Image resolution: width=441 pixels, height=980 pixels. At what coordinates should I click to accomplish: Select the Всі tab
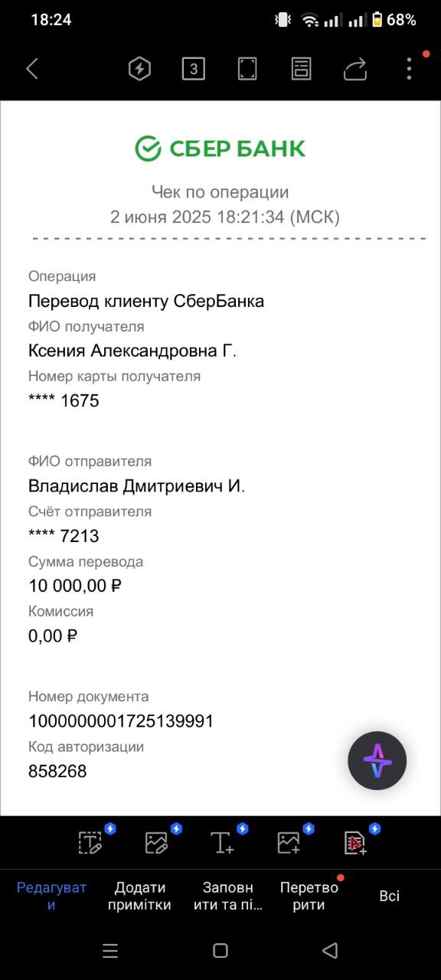tap(390, 896)
